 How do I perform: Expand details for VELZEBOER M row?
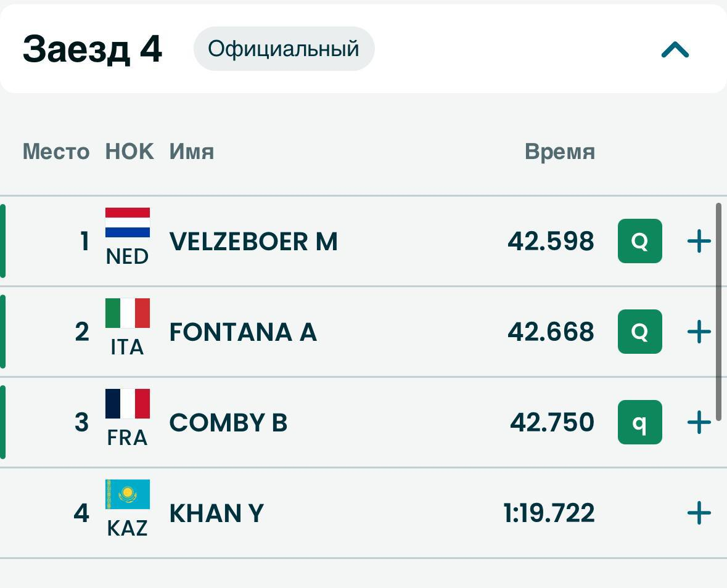click(699, 242)
